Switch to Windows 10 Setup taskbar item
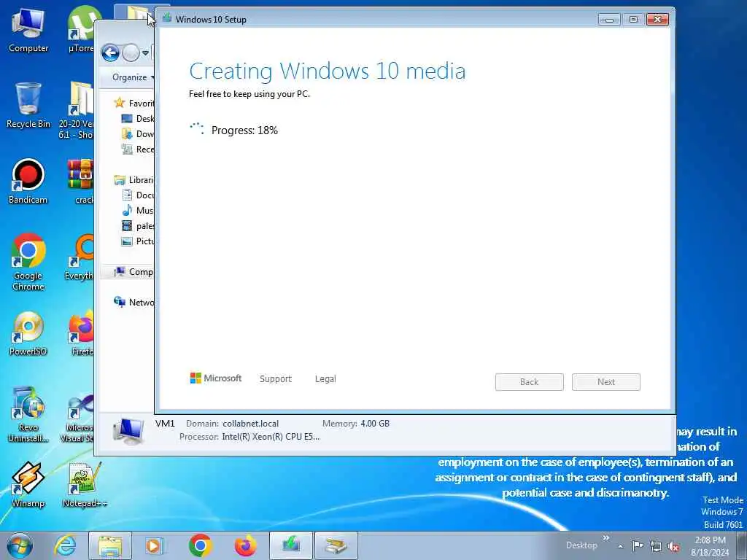This screenshot has width=747, height=560. [x=290, y=545]
